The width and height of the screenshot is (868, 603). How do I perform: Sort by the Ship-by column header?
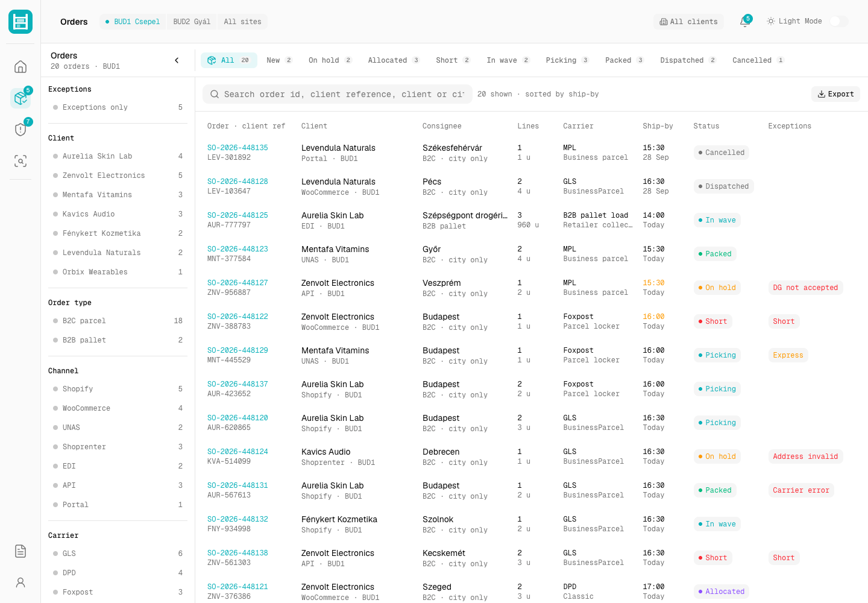[658, 126]
